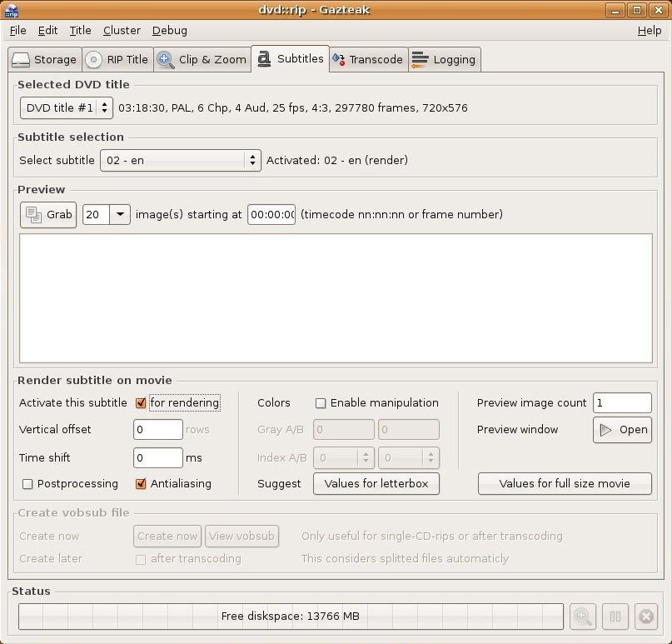Click the Time shift ms field
Viewport: 672px width, 644px height.
[158, 458]
